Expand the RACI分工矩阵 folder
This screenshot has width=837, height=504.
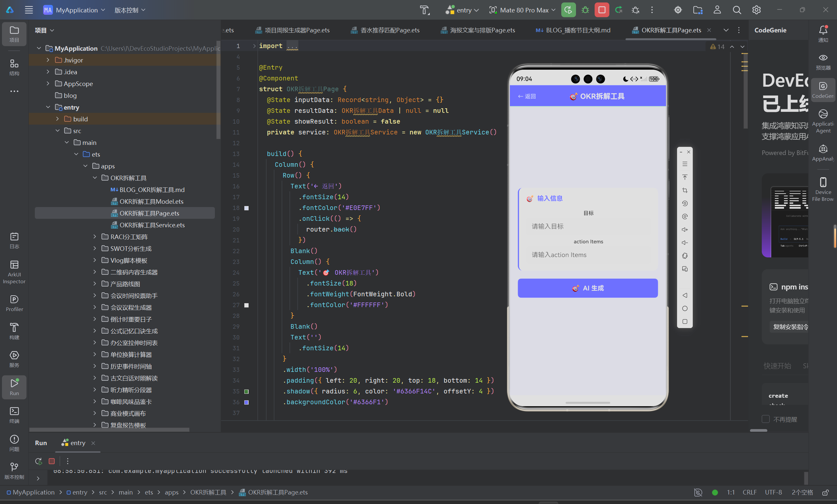tap(95, 237)
